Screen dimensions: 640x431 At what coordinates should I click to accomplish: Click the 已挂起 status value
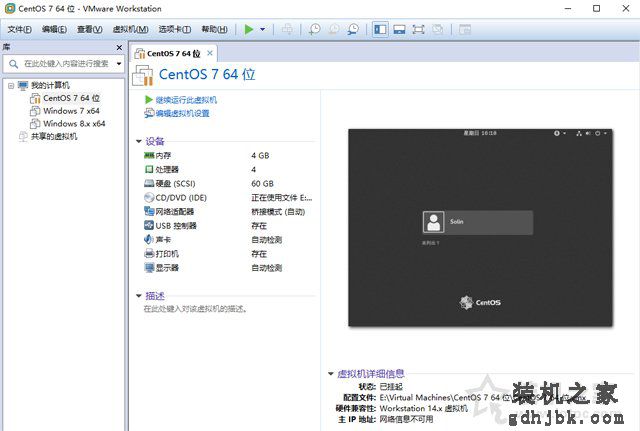pyautogui.click(x=391, y=387)
